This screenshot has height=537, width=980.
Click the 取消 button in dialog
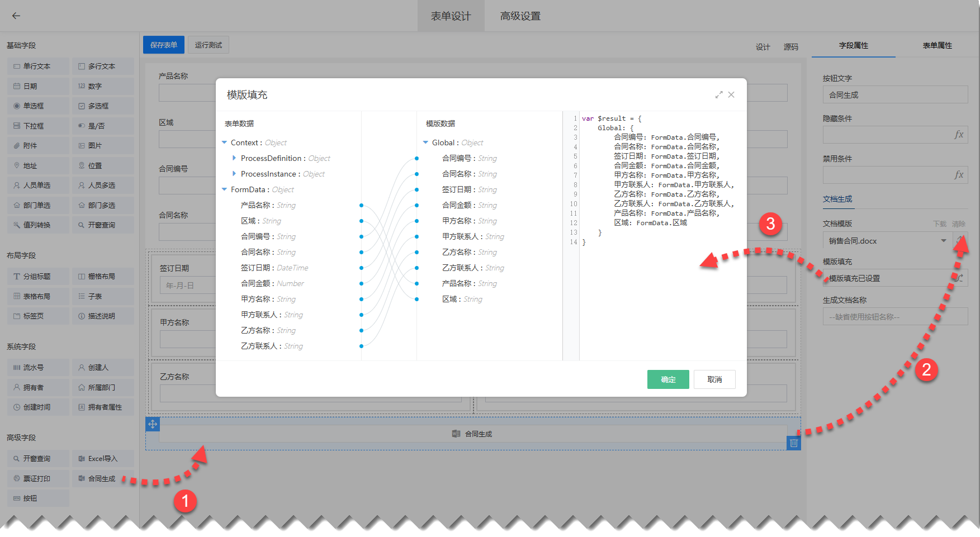tap(714, 379)
